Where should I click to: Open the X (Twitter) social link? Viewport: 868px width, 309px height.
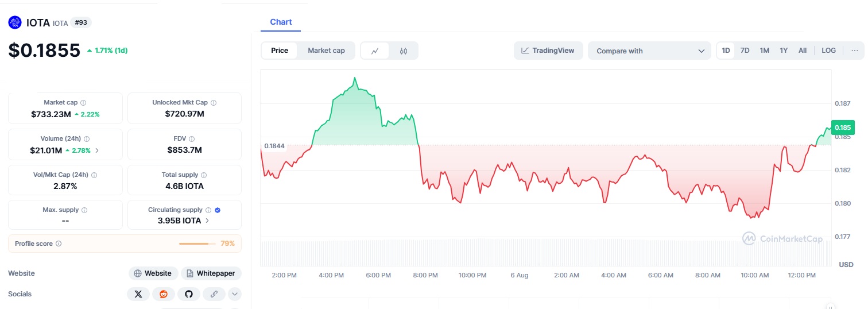138,294
